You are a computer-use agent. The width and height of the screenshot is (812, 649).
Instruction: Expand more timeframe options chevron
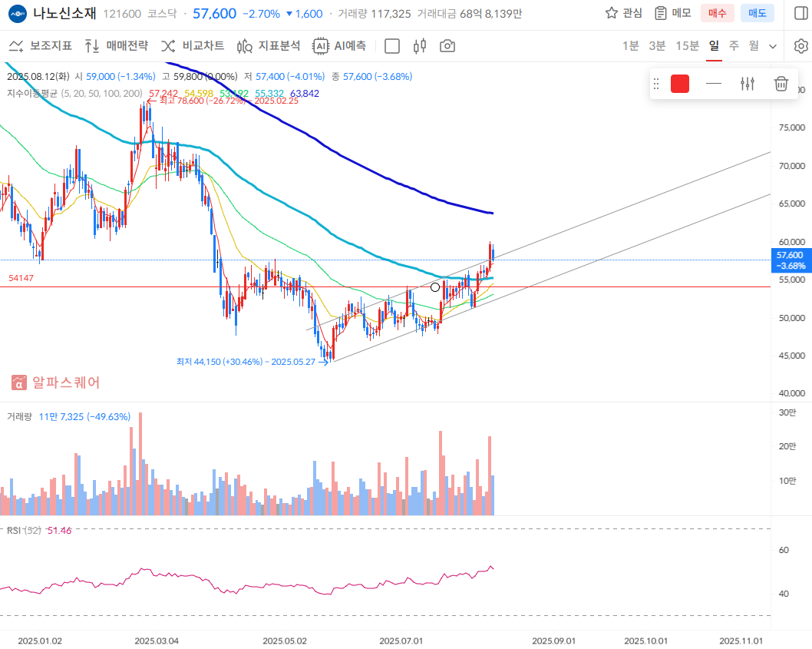click(x=773, y=47)
